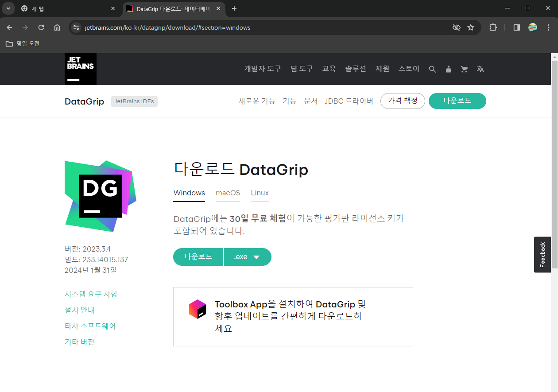Click the main green 다운로드 button
Viewport: 558px width, 392px height.
(x=198, y=257)
